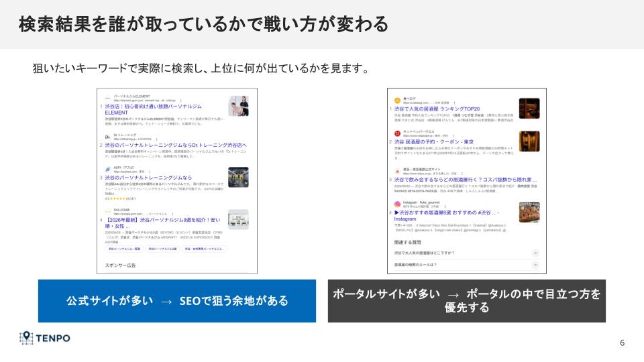Click site name ホットペッパーグルメ
Image resolution: width=644 pixels, height=362 pixels.
419,131
